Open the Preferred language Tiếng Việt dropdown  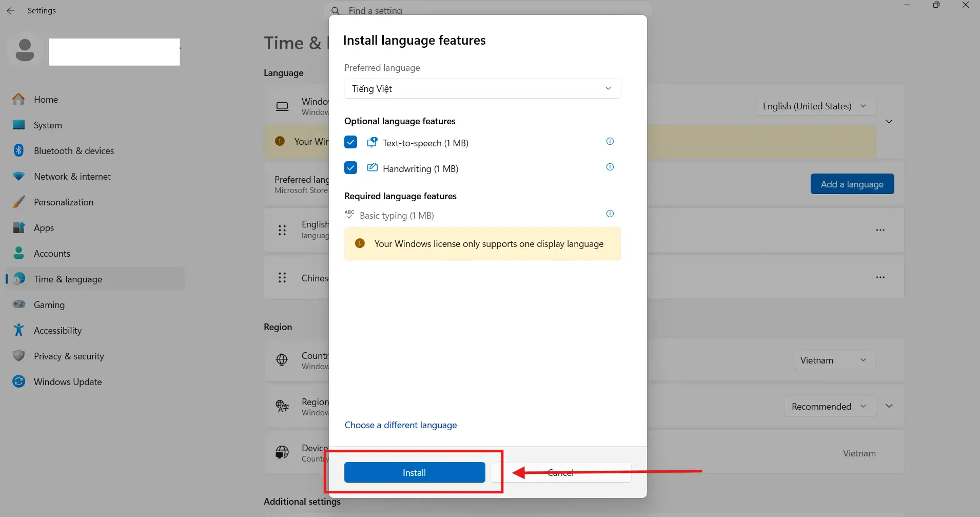click(482, 88)
